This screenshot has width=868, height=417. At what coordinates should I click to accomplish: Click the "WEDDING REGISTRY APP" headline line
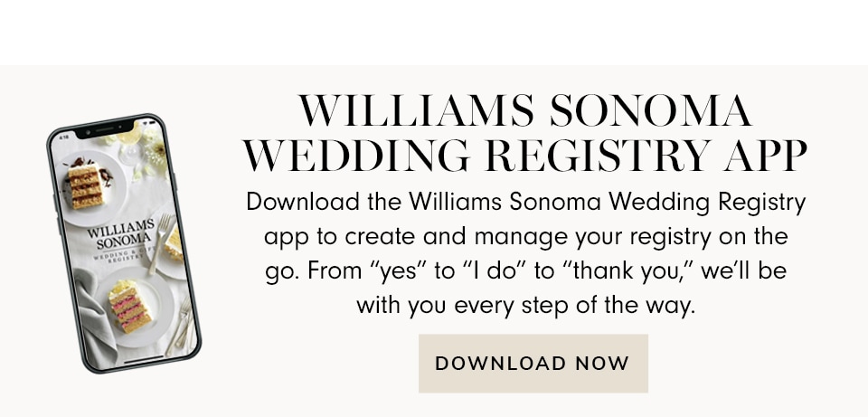[x=524, y=157]
